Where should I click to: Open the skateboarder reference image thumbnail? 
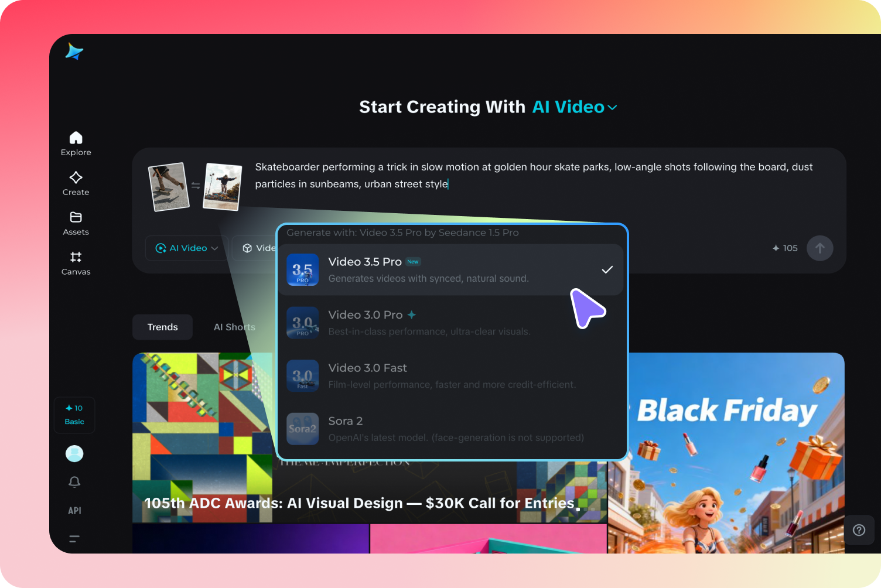[x=168, y=186]
